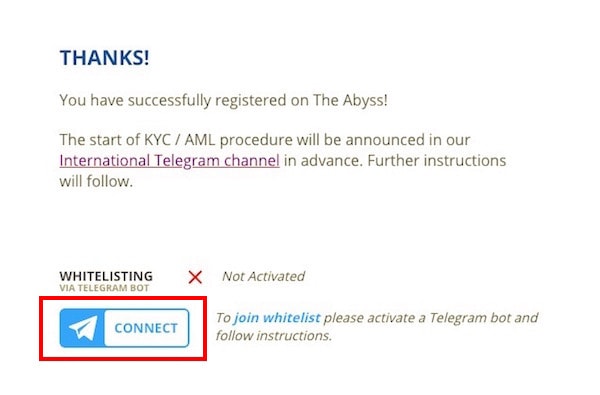Viewport: 600px width, 395px height.
Task: Click the word To before join whitelist
Action: pyautogui.click(x=223, y=318)
